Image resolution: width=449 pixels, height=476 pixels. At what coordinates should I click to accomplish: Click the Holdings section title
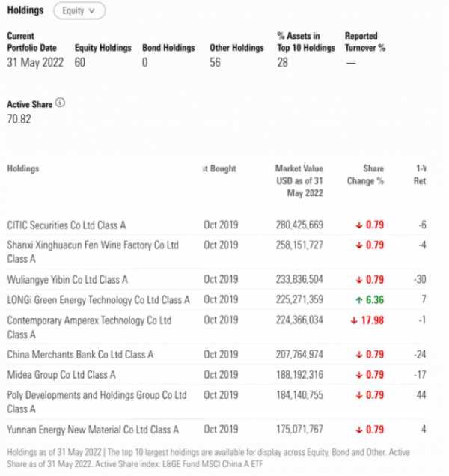(25, 10)
